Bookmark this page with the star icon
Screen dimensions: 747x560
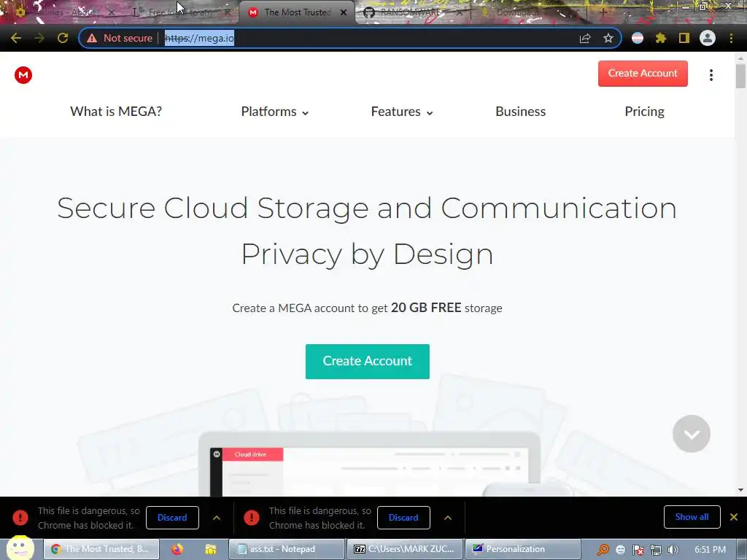[x=608, y=38]
